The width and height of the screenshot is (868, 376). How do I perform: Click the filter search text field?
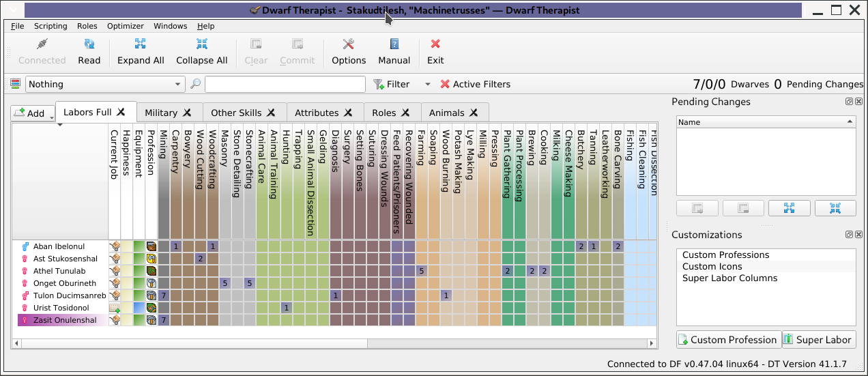click(285, 84)
